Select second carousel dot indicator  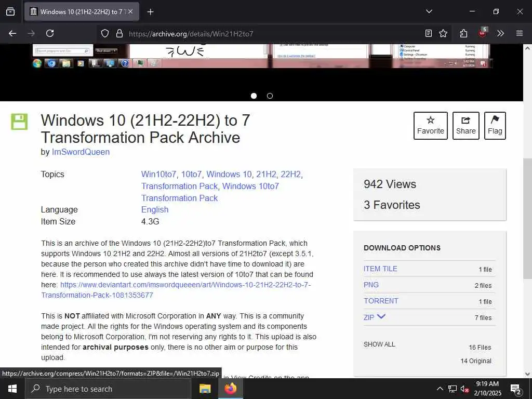point(270,96)
